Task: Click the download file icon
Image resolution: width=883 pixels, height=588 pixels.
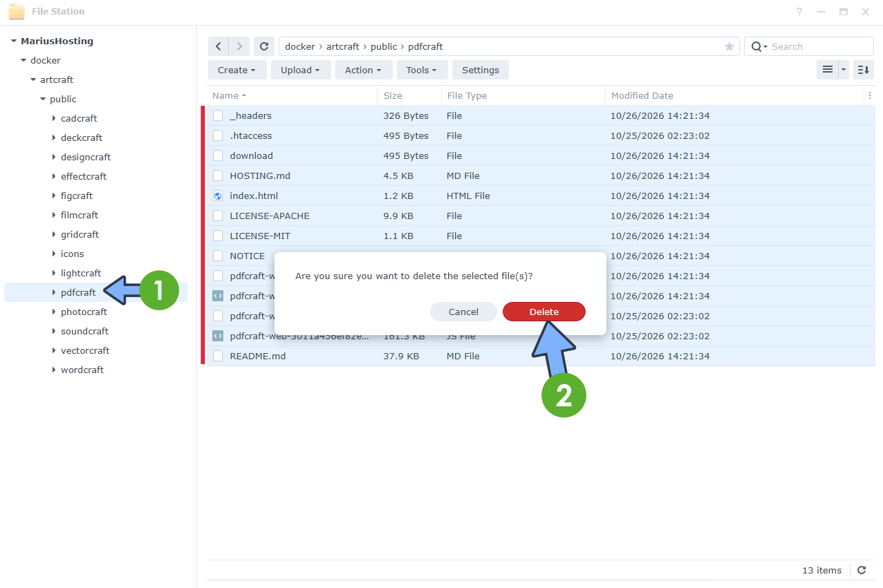Action: tap(218, 155)
